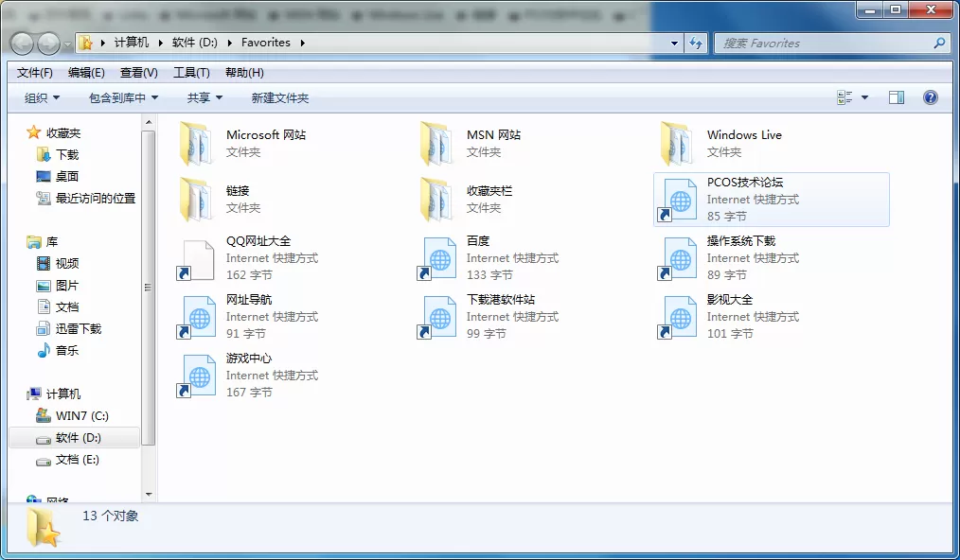The image size is (960, 560).
Task: Select 迅雷下载 in the sidebar
Action: [79, 328]
